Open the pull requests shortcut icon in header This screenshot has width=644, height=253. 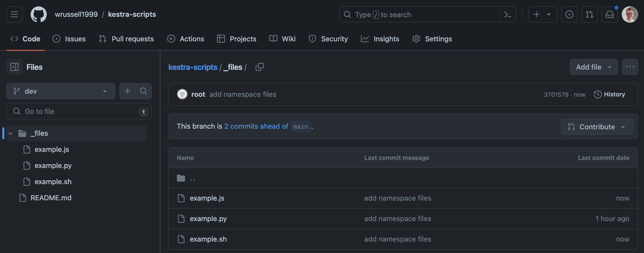[x=589, y=14]
